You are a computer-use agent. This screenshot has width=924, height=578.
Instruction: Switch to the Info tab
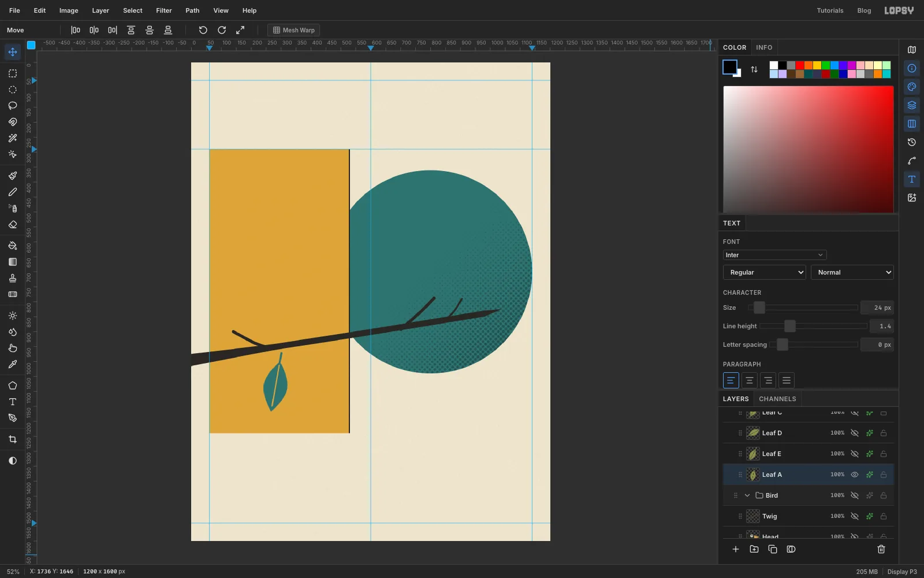click(x=764, y=47)
